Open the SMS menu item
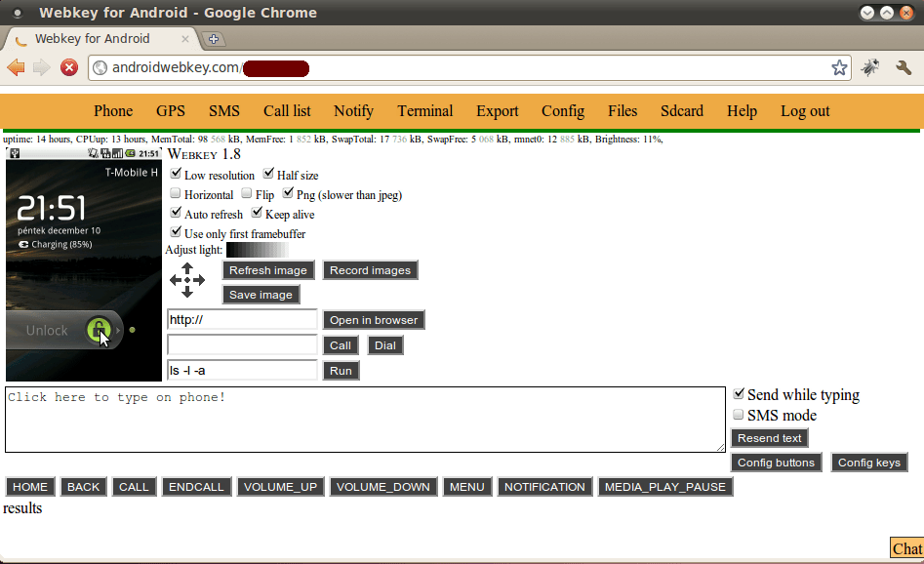Viewport: 924px width, 564px height. coord(224,111)
